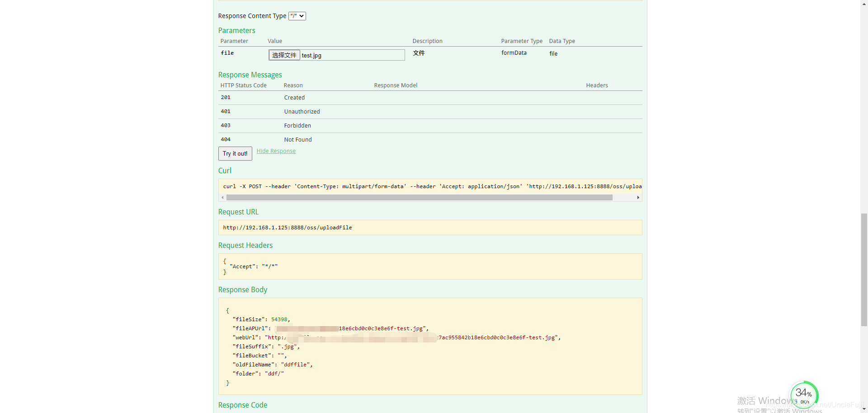Viewport: 868px width, 413px height.
Task: Click the "oldFileName": "ddffile" line
Action: tap(273, 365)
